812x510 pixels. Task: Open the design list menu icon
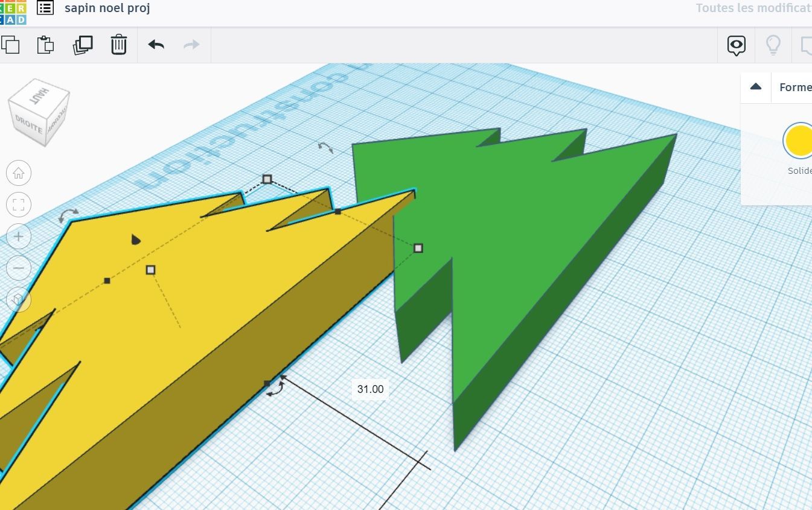pos(45,8)
